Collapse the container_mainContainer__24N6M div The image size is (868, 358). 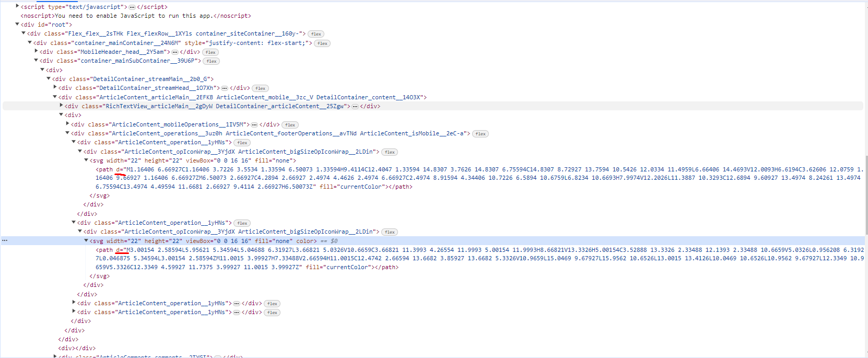30,42
